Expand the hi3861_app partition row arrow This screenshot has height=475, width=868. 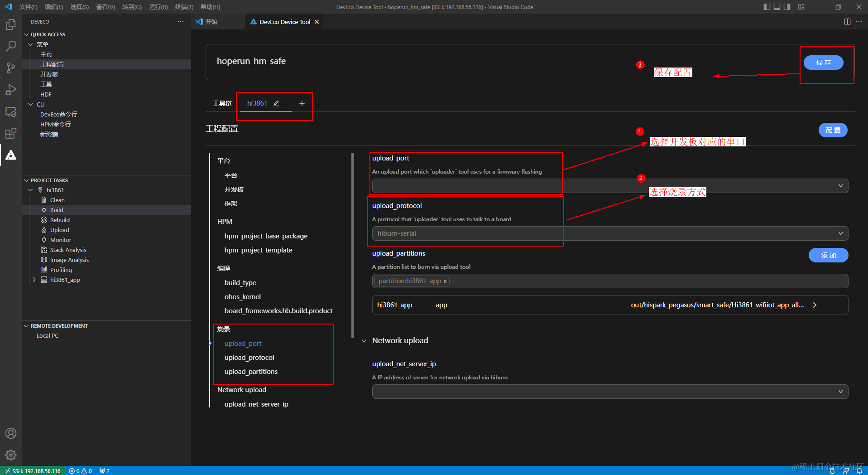pos(815,305)
